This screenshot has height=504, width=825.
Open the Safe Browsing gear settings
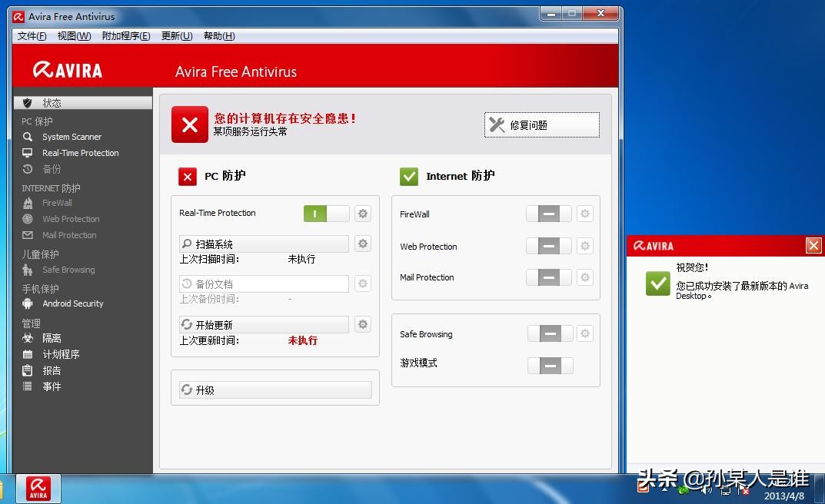tap(585, 333)
